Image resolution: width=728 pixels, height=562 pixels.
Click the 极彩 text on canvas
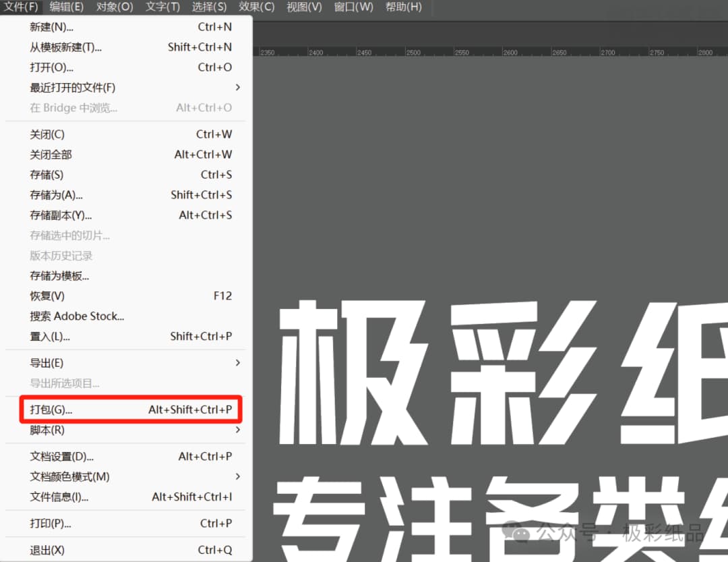pos(437,373)
